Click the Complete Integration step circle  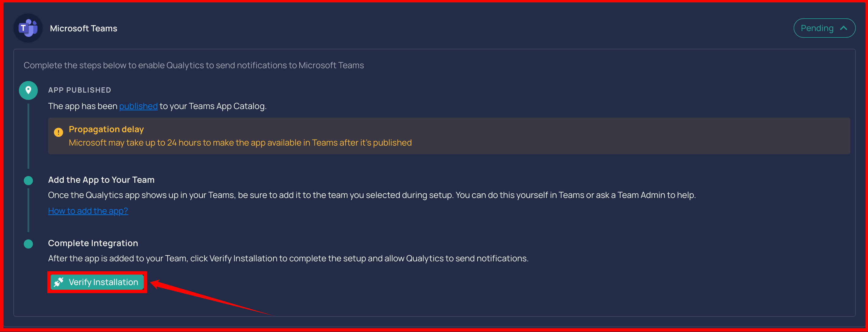28,244
